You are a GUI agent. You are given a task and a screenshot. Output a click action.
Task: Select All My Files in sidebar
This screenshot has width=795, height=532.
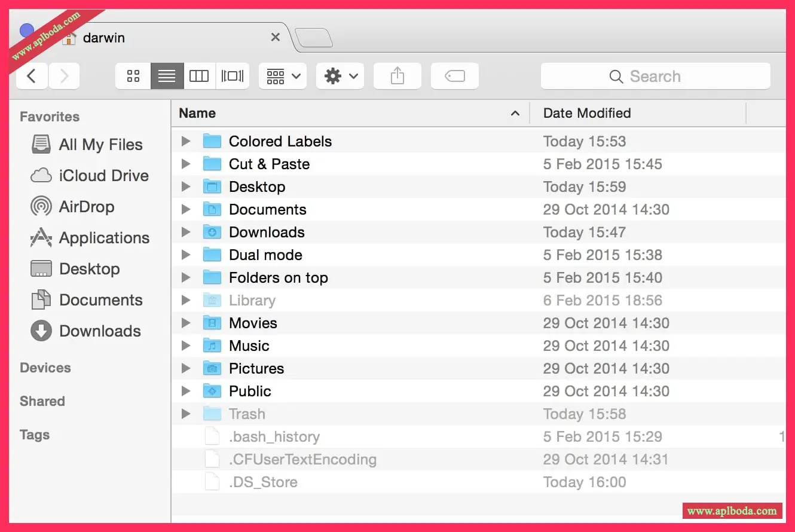pos(100,145)
